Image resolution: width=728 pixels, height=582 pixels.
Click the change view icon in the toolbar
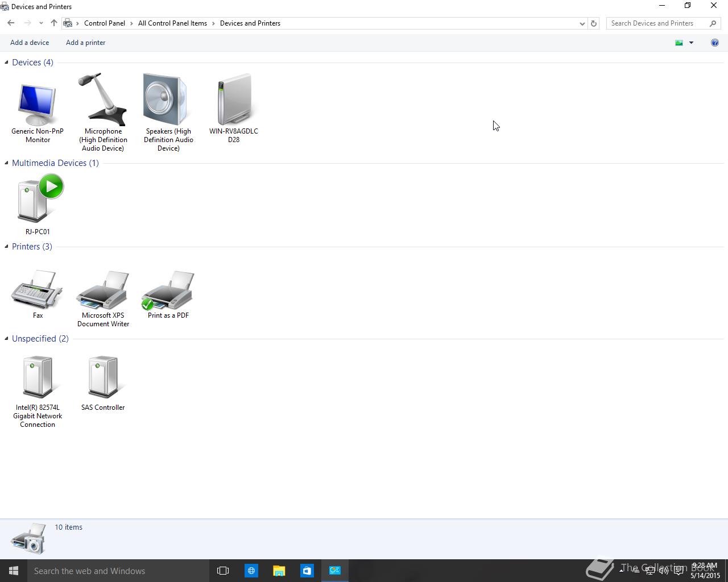pyautogui.click(x=679, y=43)
